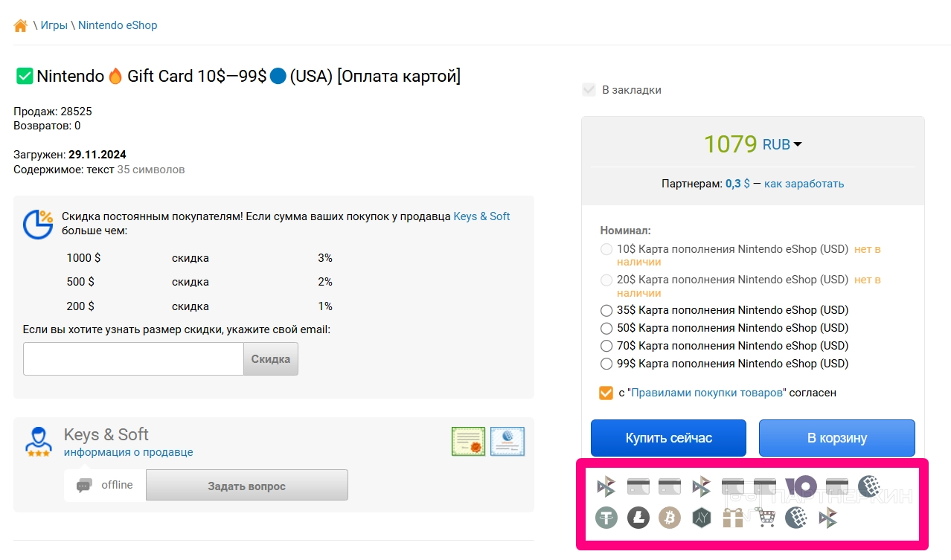Select the YooMoney payment icon
Viewport: 951px width, 560px height.
point(801,486)
